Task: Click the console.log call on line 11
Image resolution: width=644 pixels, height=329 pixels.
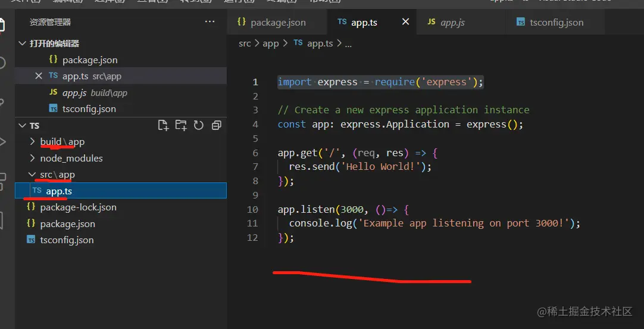Action: coord(320,224)
